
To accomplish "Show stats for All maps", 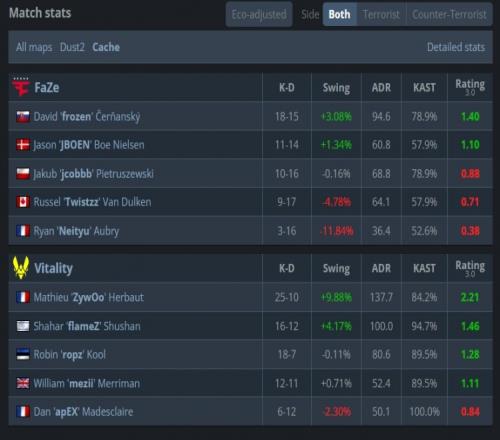I will [x=34, y=47].
